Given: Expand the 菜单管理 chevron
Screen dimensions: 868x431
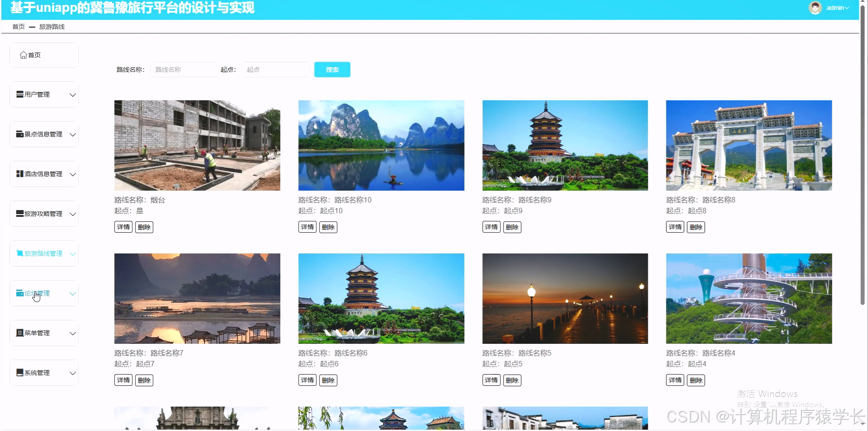Looking at the screenshot, I should click(73, 333).
